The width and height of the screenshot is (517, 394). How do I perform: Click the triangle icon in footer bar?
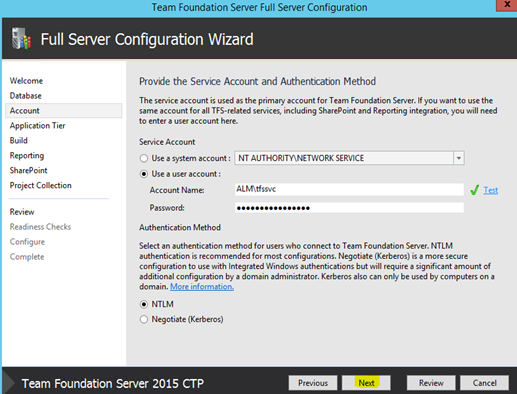[x=9, y=383]
